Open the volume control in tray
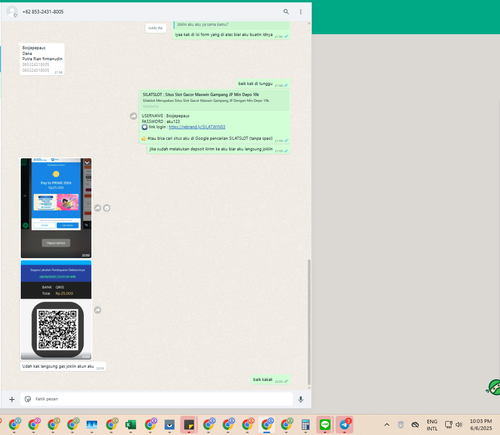500x435 pixels. click(x=459, y=424)
